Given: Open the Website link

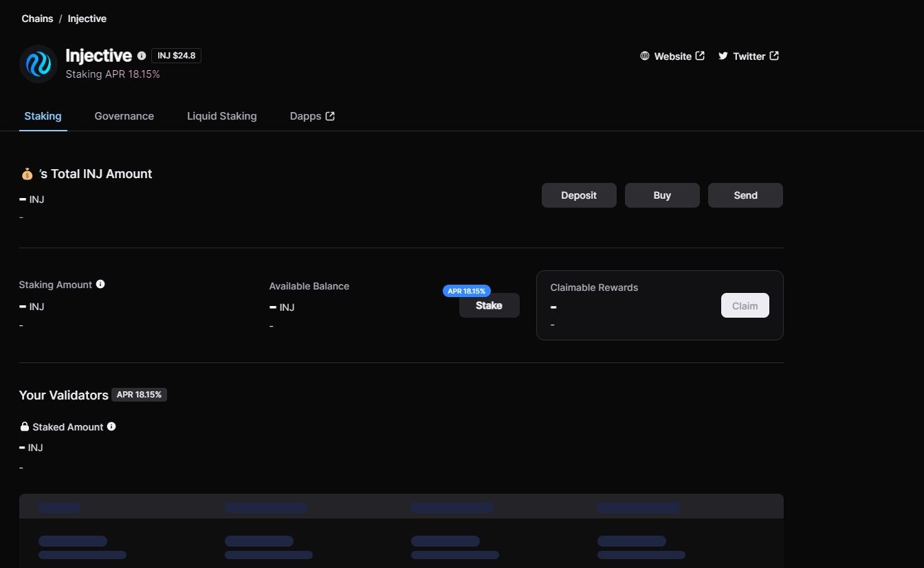Looking at the screenshot, I should coord(672,56).
